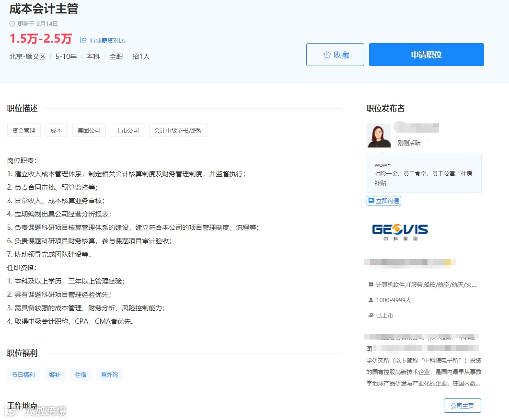This screenshot has width=509, height=420.
Task: Click the line 日常收入、成本核算业务审核
Action: pos(56,201)
